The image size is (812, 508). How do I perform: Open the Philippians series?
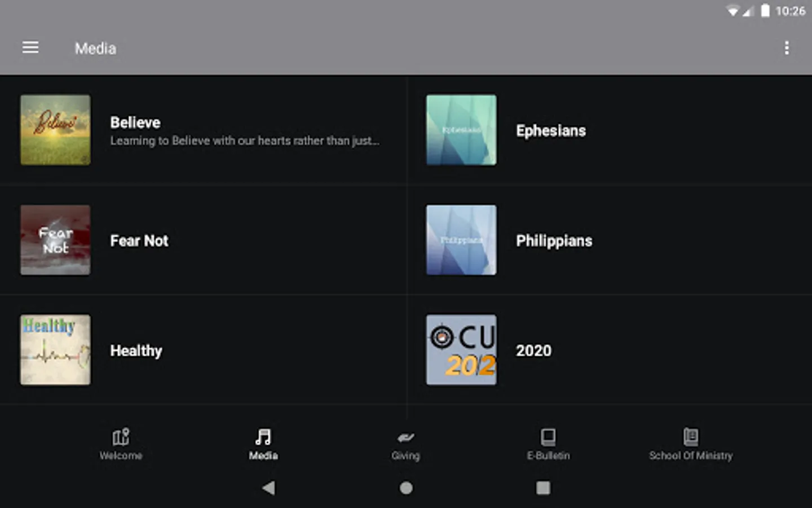[609, 240]
